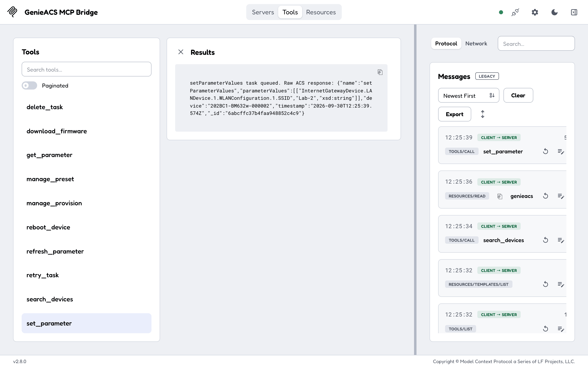Copy the genieacs resource URI

click(x=500, y=196)
